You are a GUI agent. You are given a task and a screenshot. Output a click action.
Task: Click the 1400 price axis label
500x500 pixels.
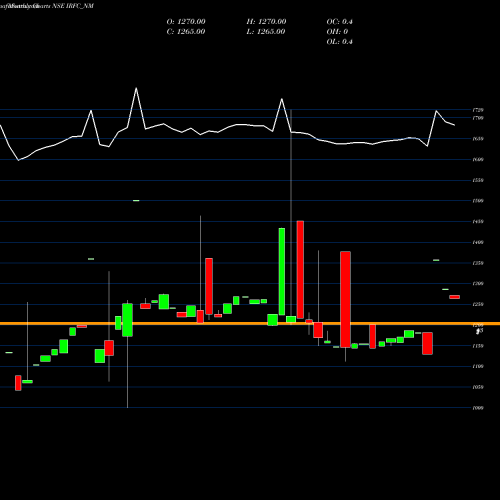478,242
